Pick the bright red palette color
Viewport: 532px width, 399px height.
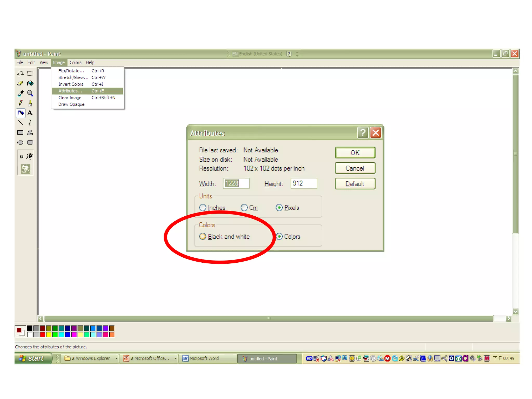point(42,335)
